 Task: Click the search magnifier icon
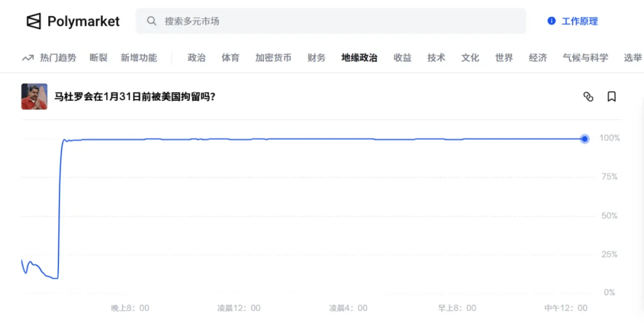tap(152, 21)
